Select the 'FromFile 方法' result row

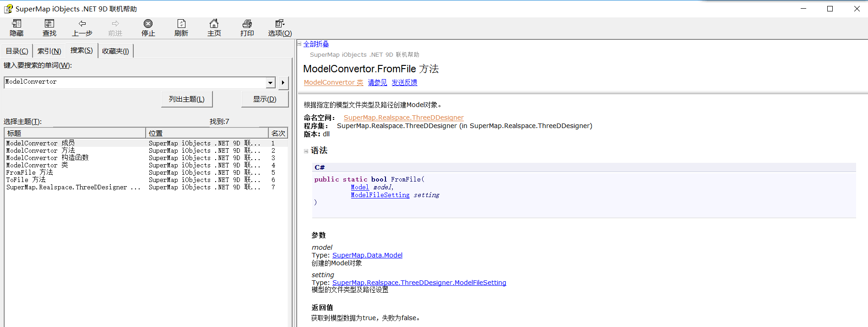146,172
